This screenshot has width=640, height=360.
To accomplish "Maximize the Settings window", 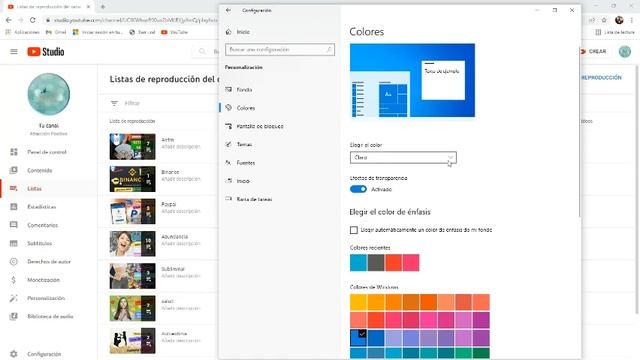I will (x=555, y=10).
